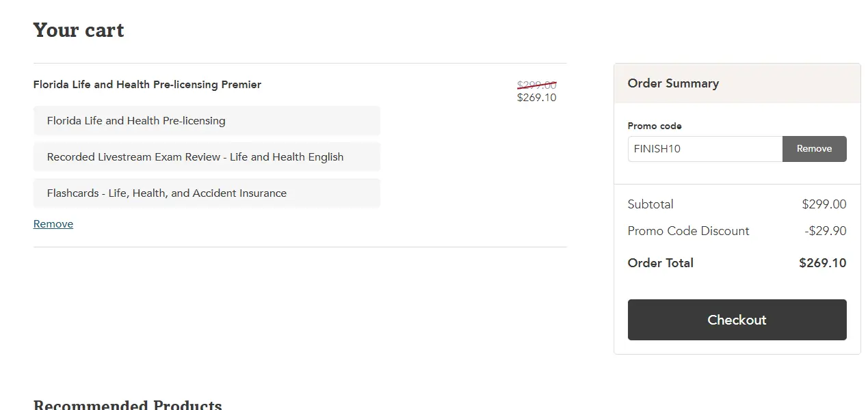Click the discounted $269.10 price under the strikethrough

(x=536, y=98)
